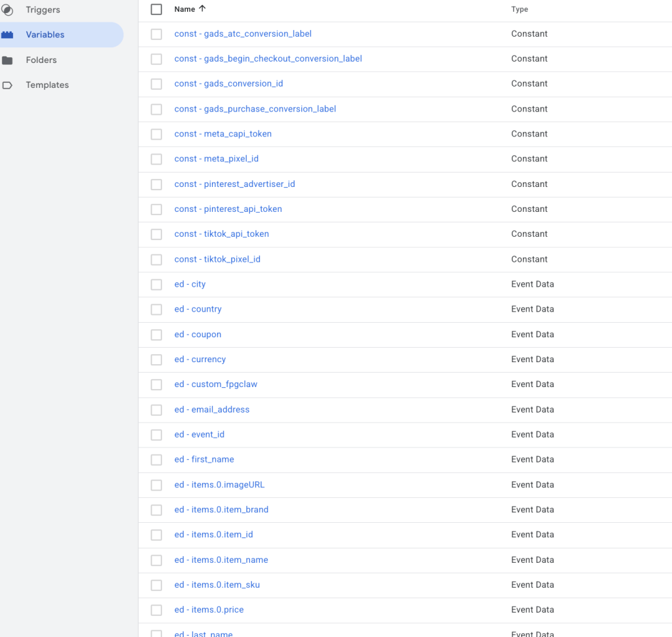Open the ed - custom_fpgclaw variable
This screenshot has width=672, height=637.
tap(216, 384)
